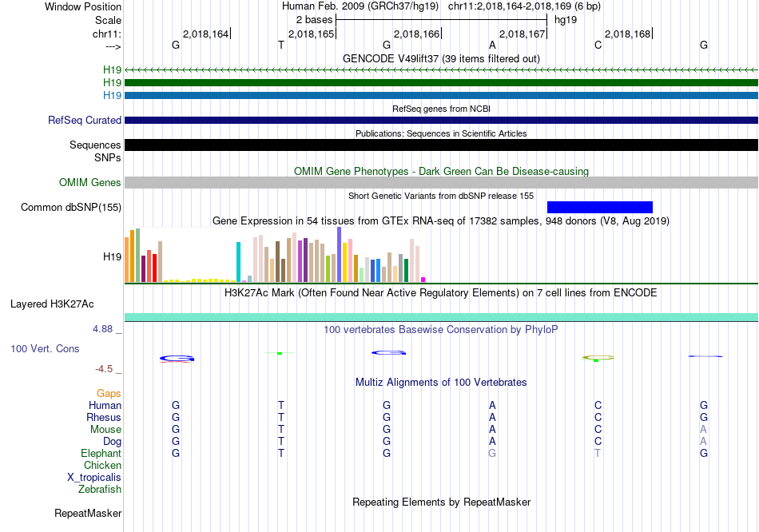
Task: Click the Gaps row label
Action: pos(109,394)
